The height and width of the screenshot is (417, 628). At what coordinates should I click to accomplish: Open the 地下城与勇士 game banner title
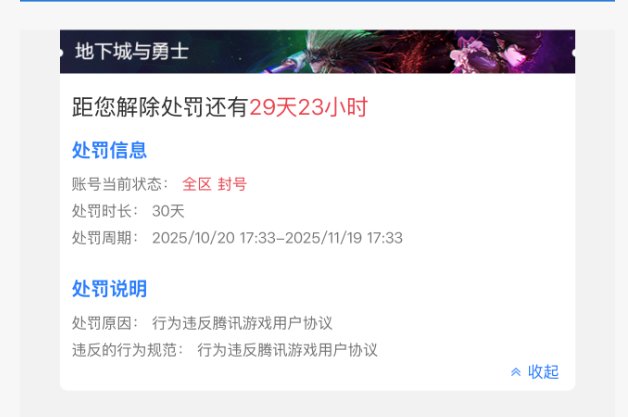[132, 52]
